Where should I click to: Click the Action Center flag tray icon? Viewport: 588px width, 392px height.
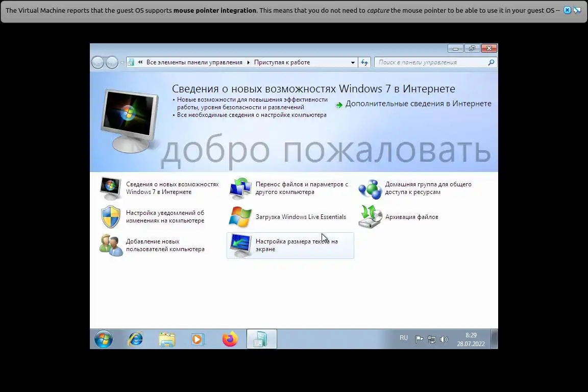click(419, 339)
